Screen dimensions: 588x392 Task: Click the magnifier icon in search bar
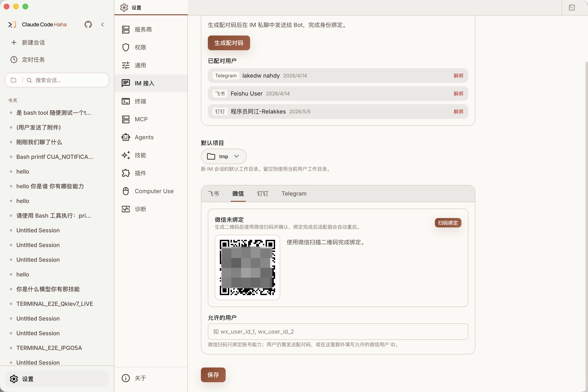coord(29,80)
